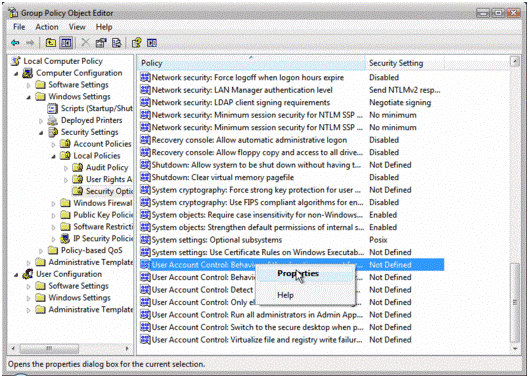Select Network security: LDAP client signing requirements
The width and height of the screenshot is (529, 378).
click(x=241, y=102)
